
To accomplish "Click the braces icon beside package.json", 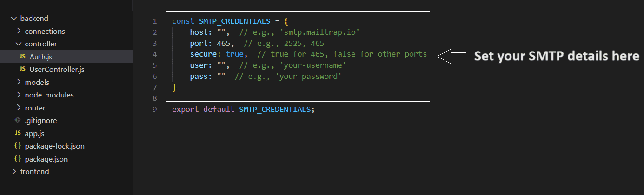I will pos(18,159).
